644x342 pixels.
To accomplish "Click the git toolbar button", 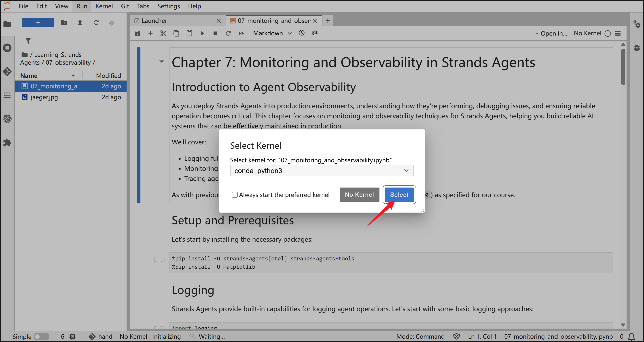I will 314,32.
